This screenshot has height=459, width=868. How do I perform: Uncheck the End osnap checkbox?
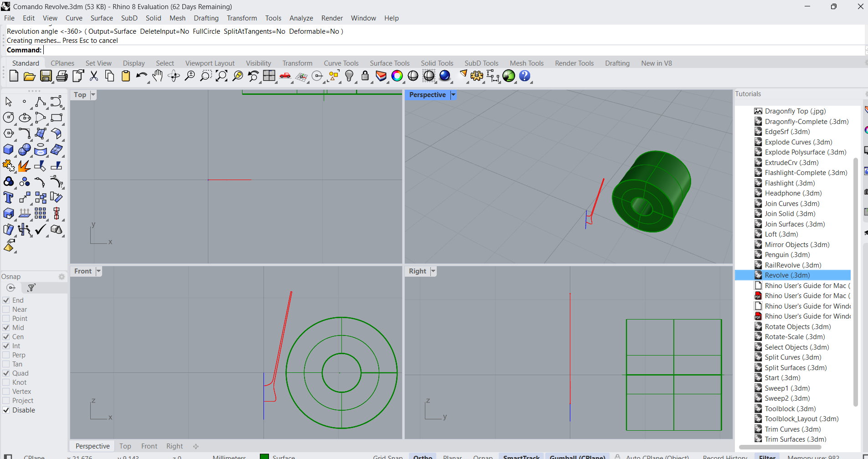point(6,300)
